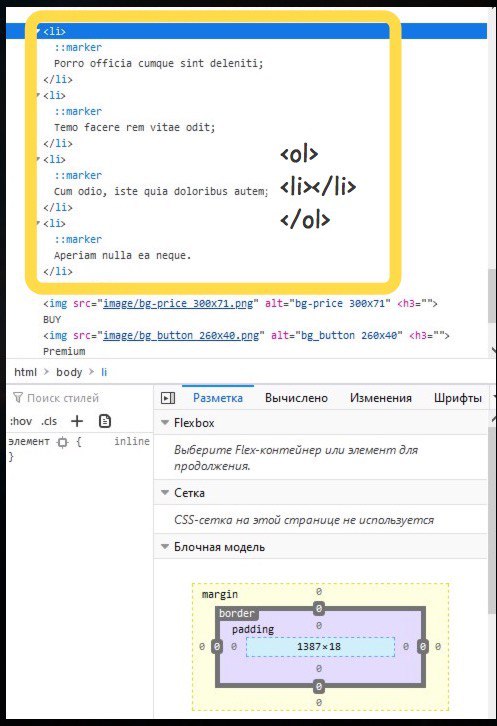Viewport: 497px width, 726px height.
Task: Click inline source label of element rule
Action: point(132,441)
